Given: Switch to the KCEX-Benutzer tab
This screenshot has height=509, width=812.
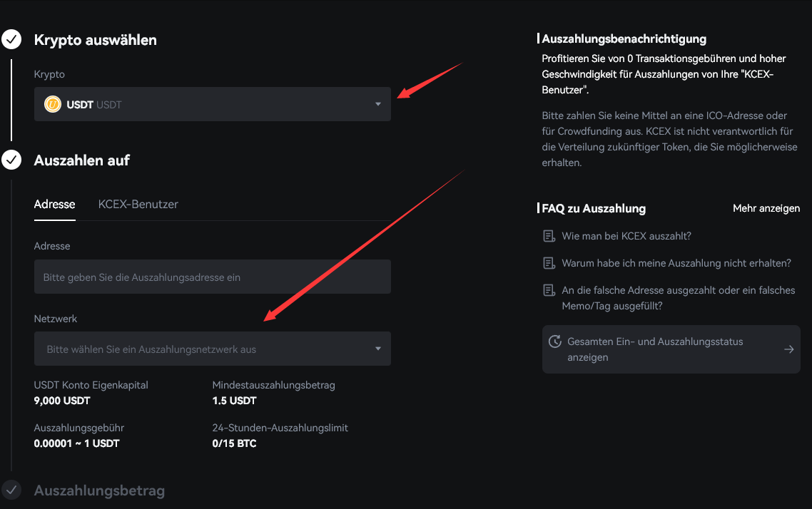Looking at the screenshot, I should 138,204.
